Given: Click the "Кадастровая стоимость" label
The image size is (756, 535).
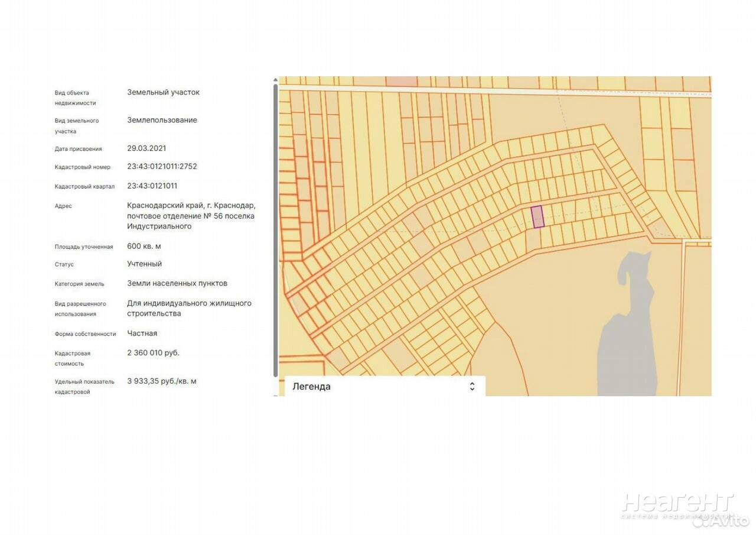Looking at the screenshot, I should (73, 359).
